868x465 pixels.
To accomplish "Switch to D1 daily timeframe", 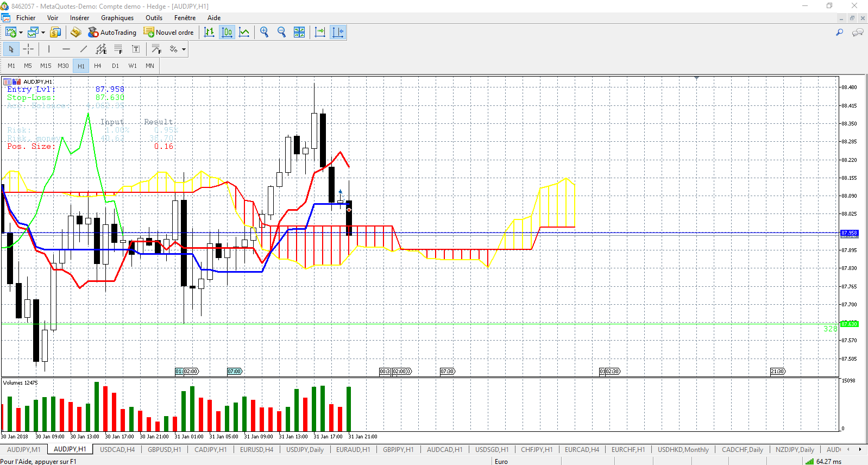I will (x=115, y=66).
